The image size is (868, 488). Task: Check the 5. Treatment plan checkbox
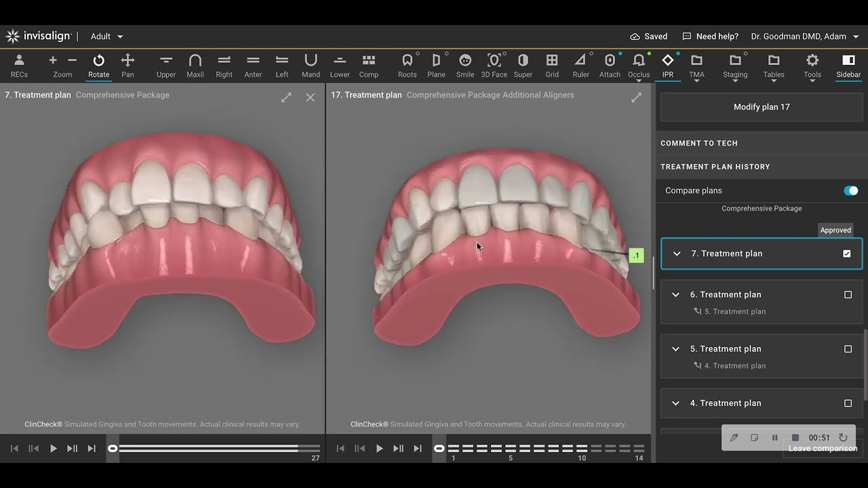pos(848,349)
